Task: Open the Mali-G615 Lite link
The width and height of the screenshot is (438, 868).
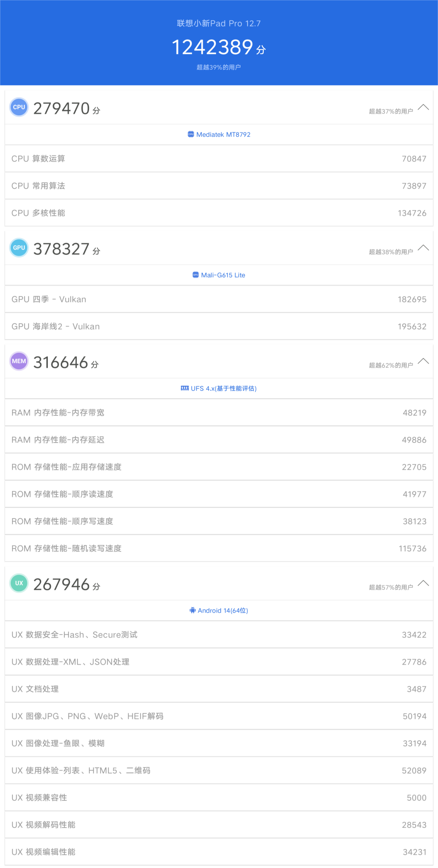Action: [x=223, y=275]
